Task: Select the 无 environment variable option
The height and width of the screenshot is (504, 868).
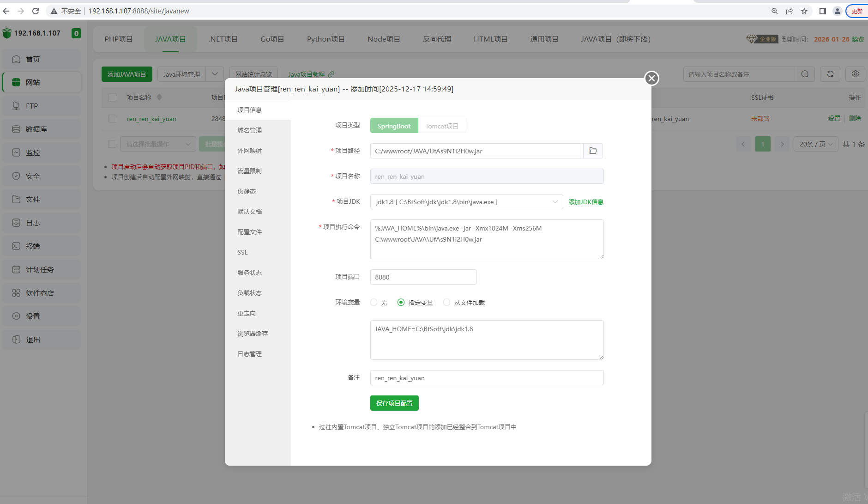Action: 374,303
